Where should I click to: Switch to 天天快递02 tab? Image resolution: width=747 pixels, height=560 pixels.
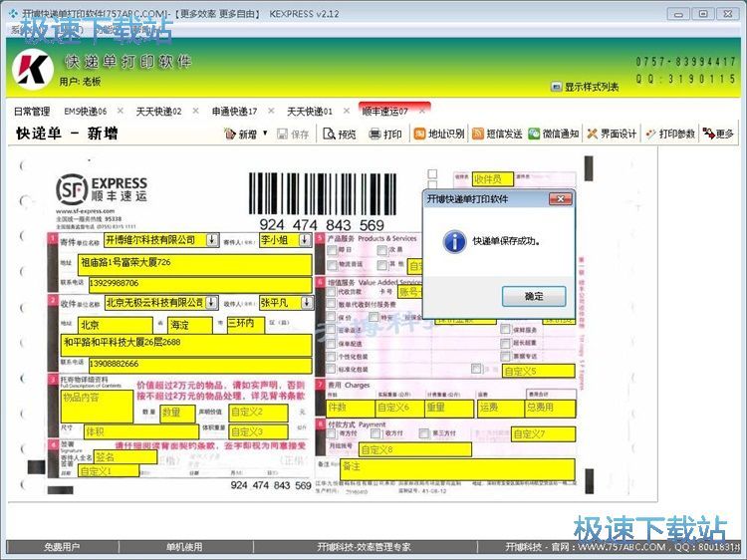tap(158, 112)
